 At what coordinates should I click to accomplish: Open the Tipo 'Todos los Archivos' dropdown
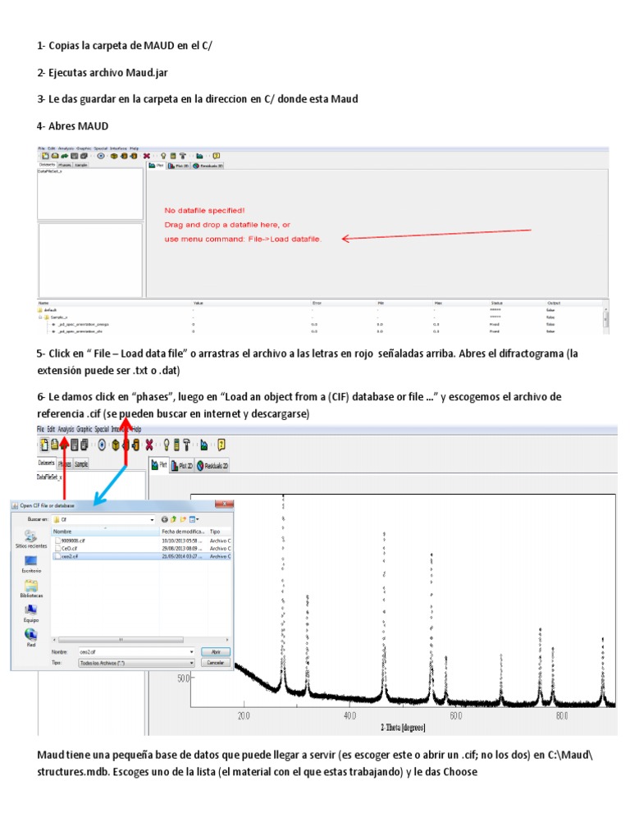(x=136, y=663)
